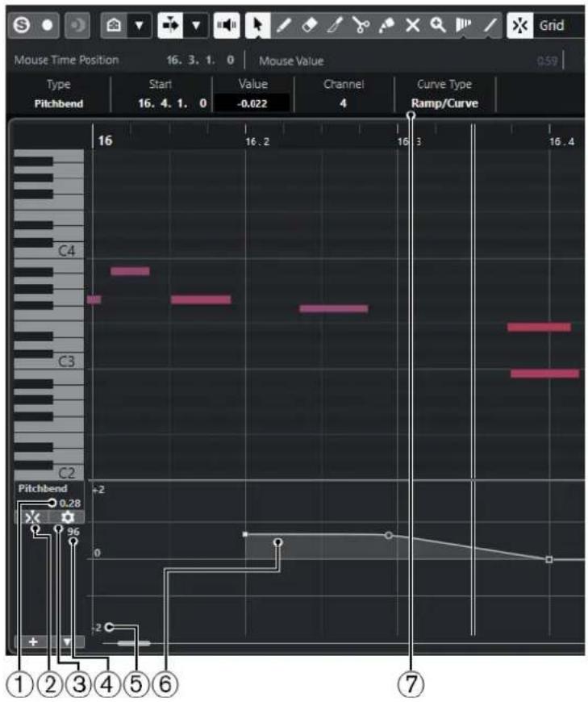588x702 pixels.
Task: Open the Grid snap type dropdown
Action: pos(559,25)
